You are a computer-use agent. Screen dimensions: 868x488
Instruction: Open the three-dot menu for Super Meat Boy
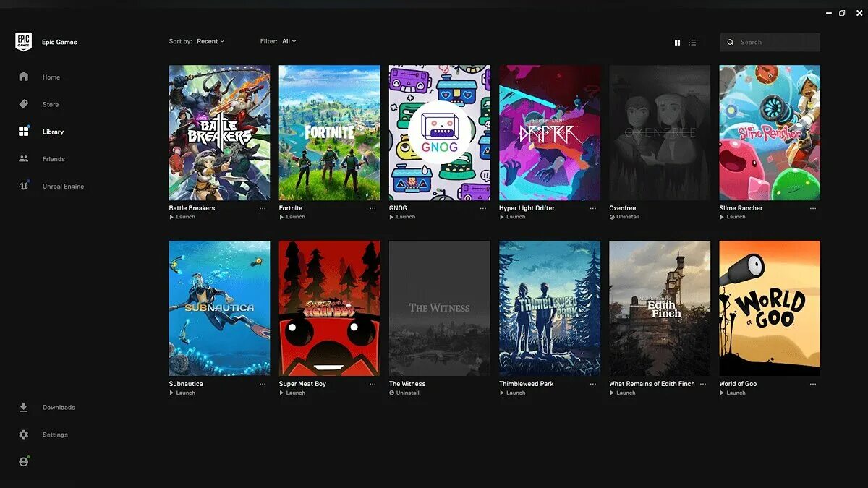[x=373, y=384]
